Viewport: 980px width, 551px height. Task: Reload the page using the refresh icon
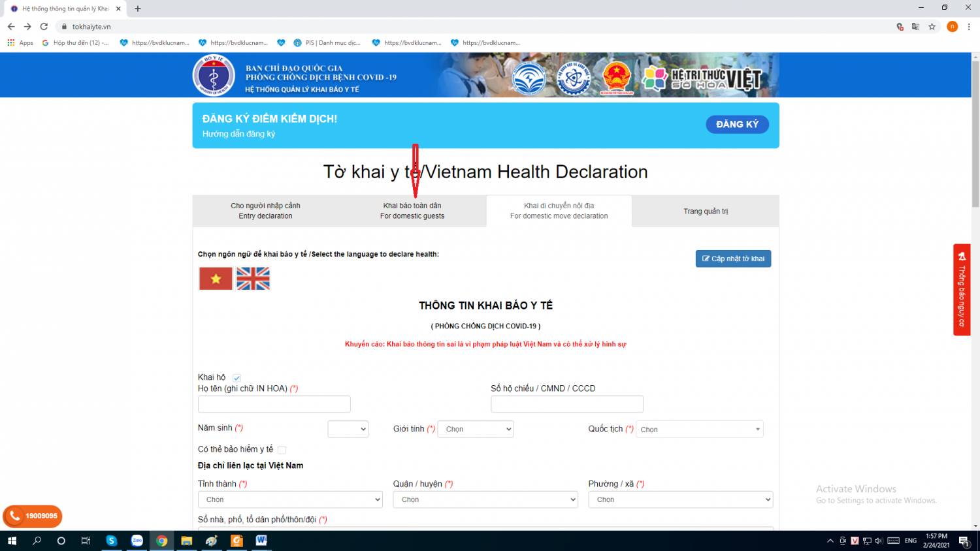(44, 27)
